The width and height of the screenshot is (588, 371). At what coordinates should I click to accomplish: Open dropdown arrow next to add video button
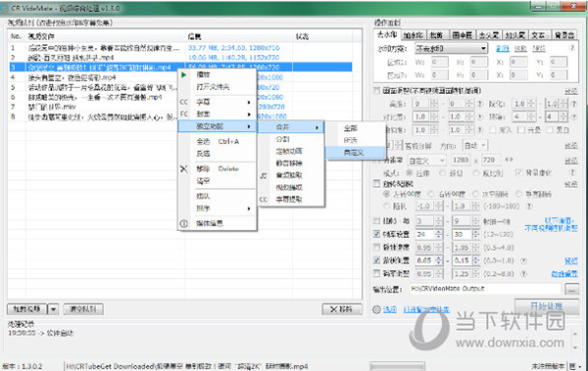pos(53,309)
